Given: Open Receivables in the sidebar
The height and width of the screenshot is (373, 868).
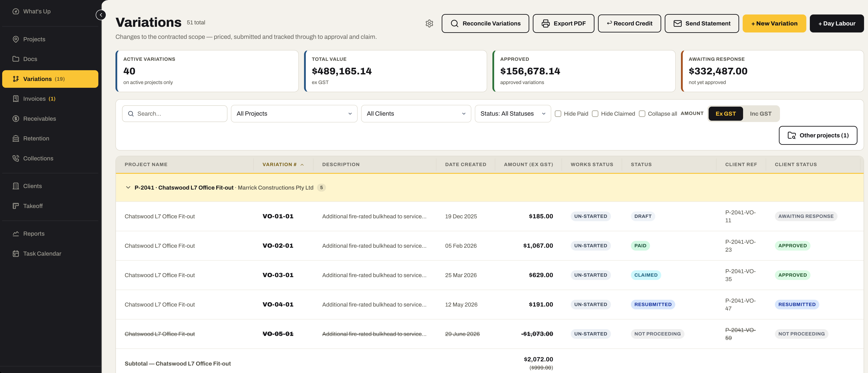Looking at the screenshot, I should click(50, 118).
